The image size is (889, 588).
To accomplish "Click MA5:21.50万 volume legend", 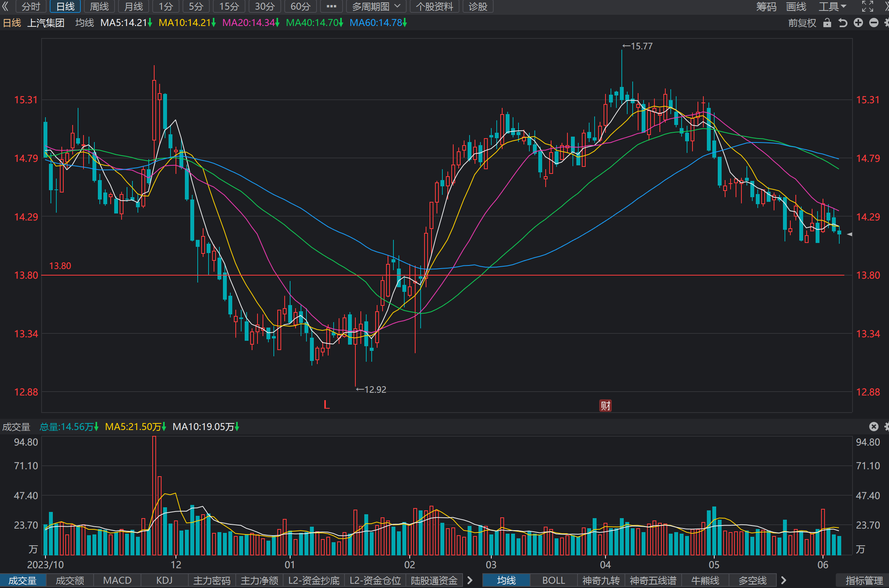I will [x=136, y=427].
